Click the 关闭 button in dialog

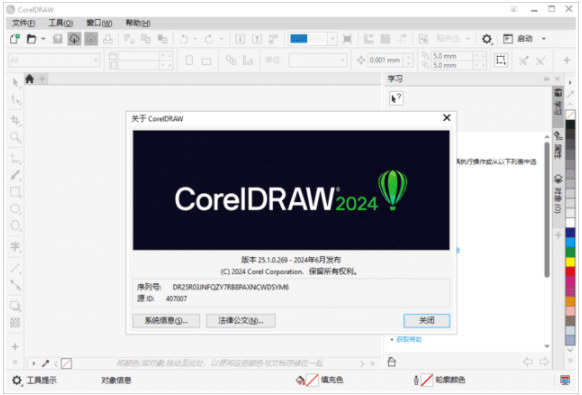click(x=427, y=321)
